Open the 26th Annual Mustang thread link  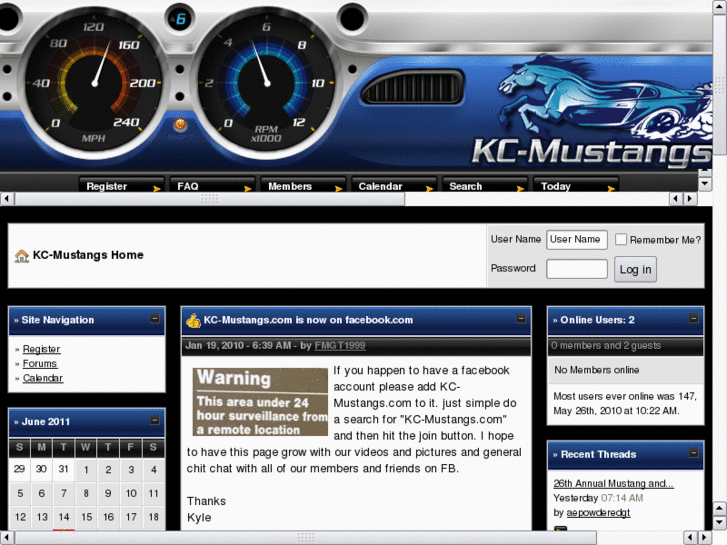[613, 483]
